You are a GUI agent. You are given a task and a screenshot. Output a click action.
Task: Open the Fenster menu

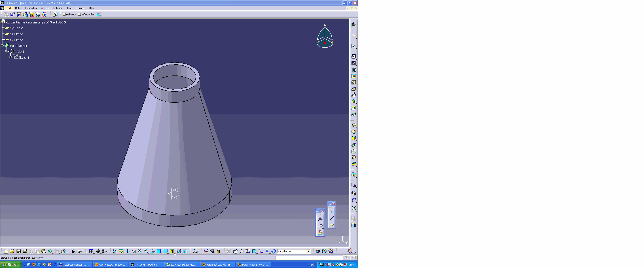click(80, 8)
